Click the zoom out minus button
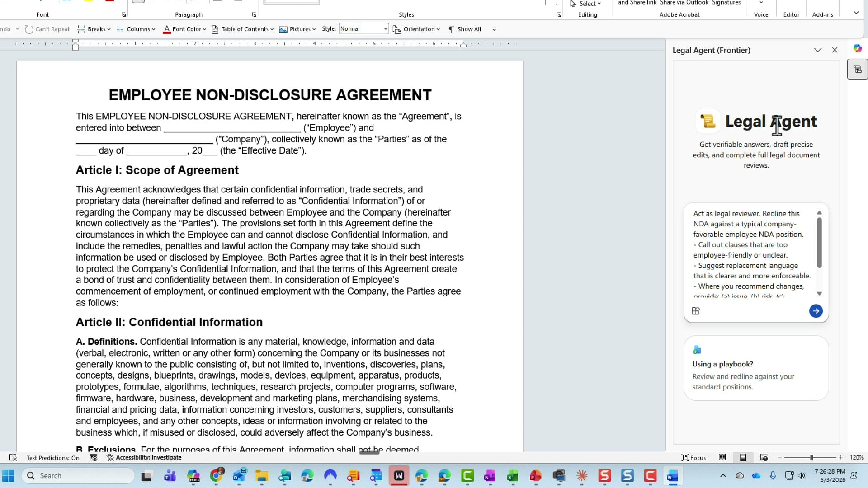868x488 pixels. tap(779, 458)
